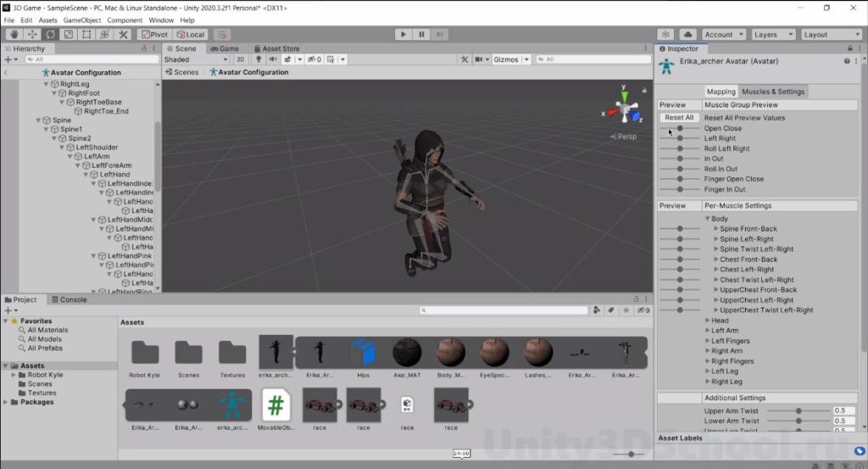868x469 pixels.
Task: Adjust the Open Close preview slider
Action: point(680,128)
